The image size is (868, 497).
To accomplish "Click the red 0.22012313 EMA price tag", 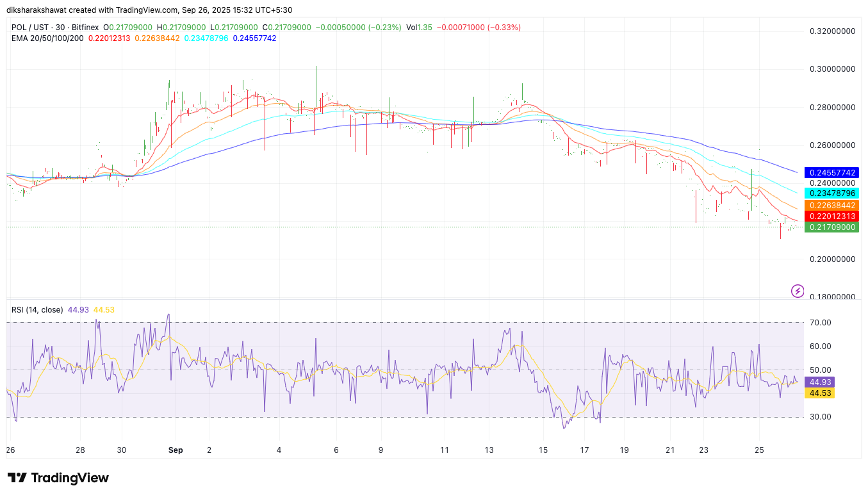I will click(x=833, y=216).
